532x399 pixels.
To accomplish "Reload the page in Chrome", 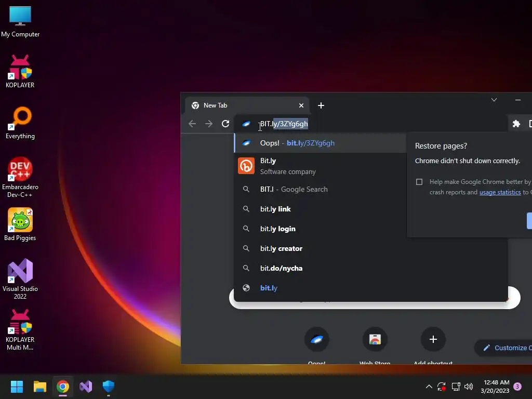I will (225, 124).
